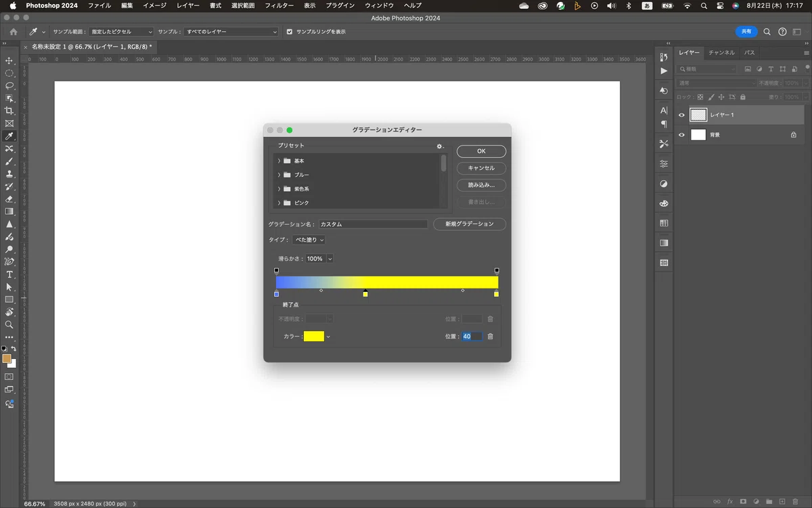This screenshot has height=508, width=812.
Task: Select the Crop tool
Action: 9,111
